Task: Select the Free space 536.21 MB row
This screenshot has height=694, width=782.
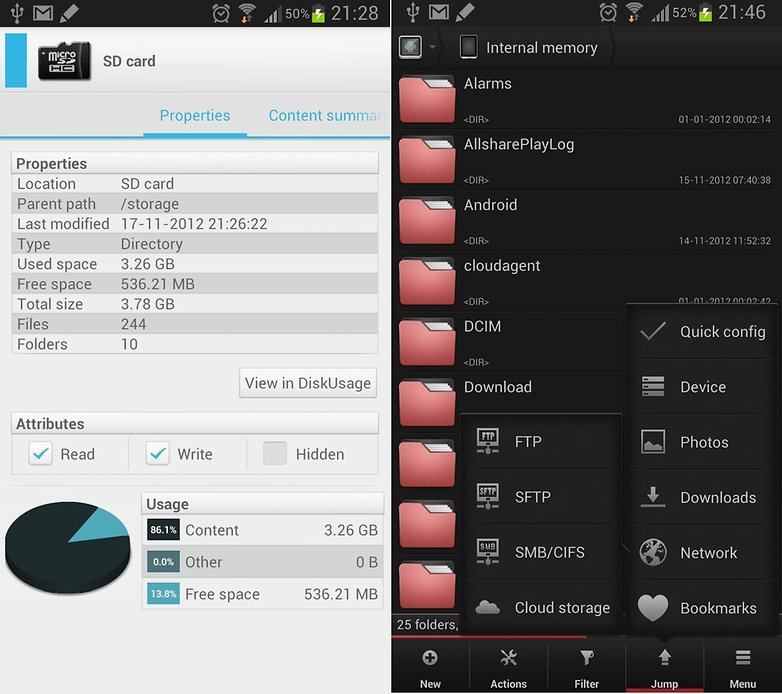Action: 195,284
